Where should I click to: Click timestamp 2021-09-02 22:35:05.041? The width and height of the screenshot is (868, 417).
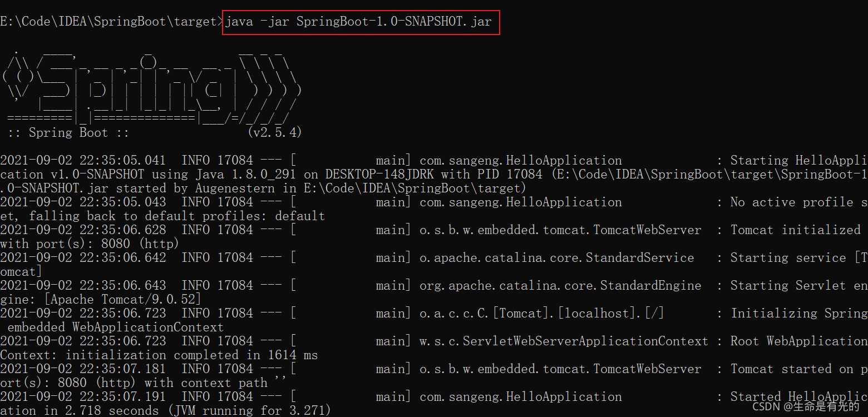[x=83, y=161]
